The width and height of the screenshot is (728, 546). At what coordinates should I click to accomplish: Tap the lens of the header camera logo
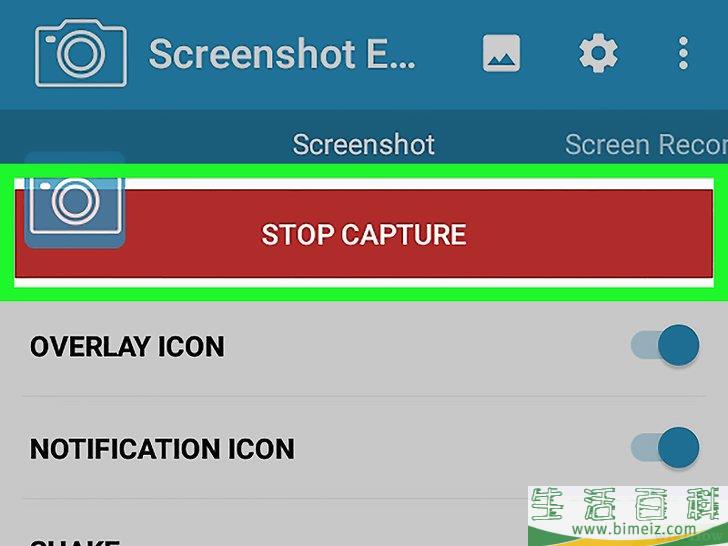click(x=81, y=53)
